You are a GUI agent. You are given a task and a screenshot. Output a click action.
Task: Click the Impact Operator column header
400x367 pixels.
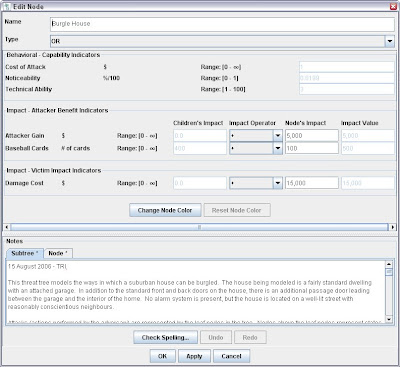(252, 123)
